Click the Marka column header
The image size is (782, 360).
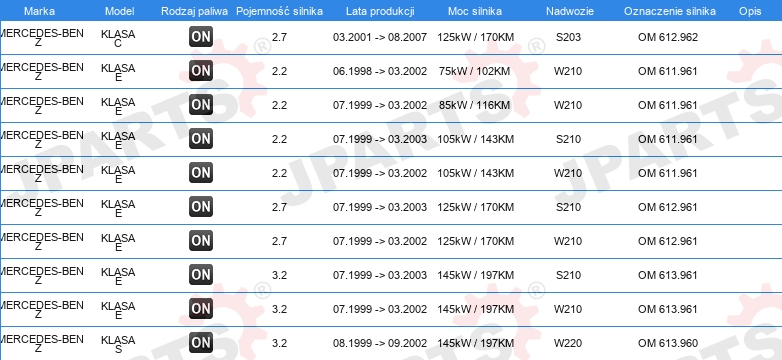[39, 11]
